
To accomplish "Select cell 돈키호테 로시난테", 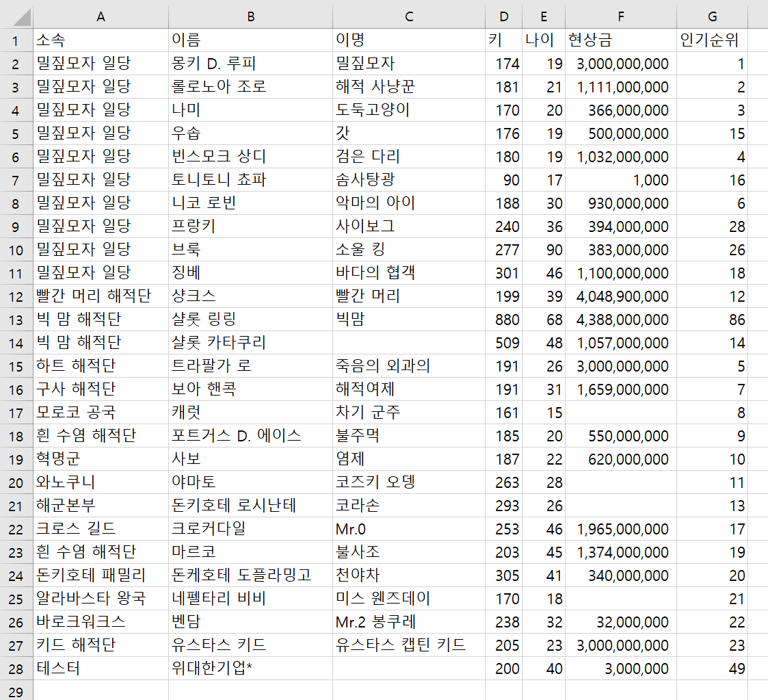I will (251, 506).
